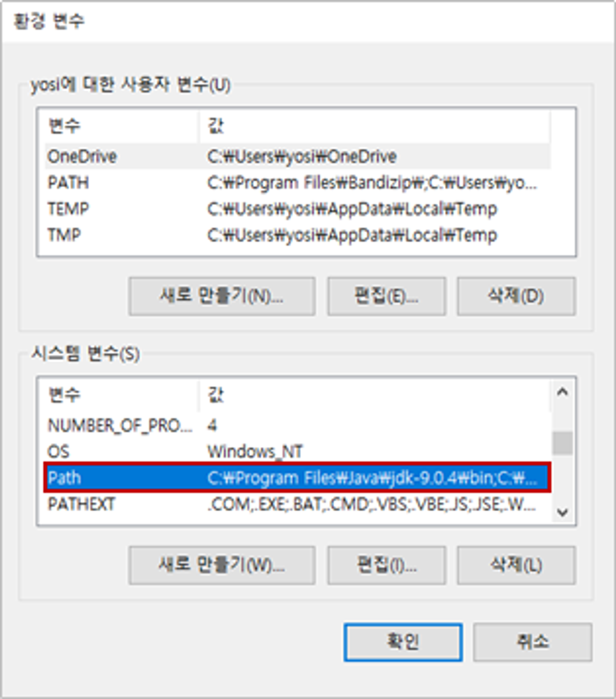Select the OneDrive user variable row
This screenshot has height=699, width=616.
[x=298, y=156]
